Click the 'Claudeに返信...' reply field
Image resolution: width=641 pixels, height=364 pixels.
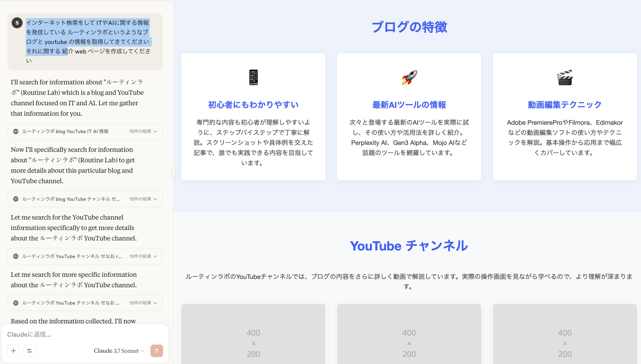click(75, 334)
